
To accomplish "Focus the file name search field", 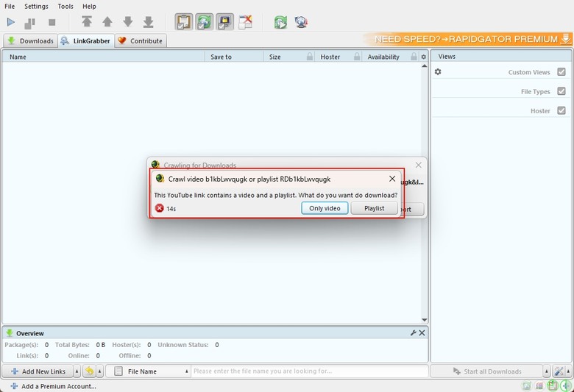I will [310, 371].
